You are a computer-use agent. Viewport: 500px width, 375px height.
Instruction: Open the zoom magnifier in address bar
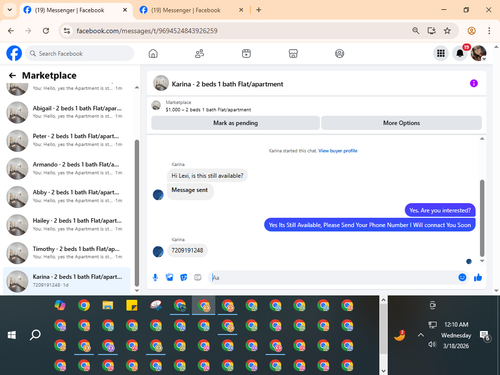tap(416, 31)
